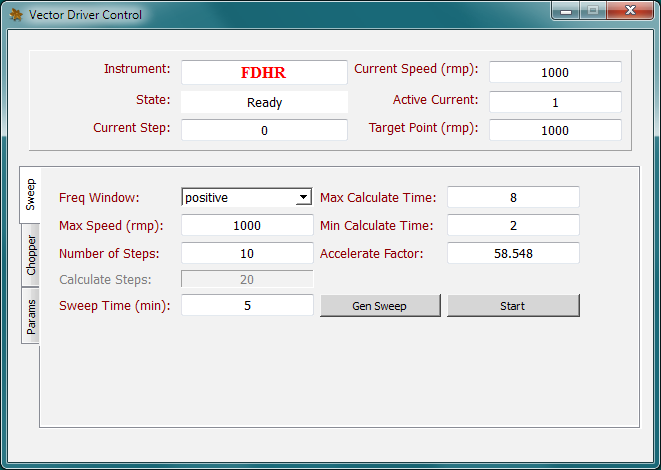This screenshot has height=470, width=661.
Task: Select the Active Current field
Action: [x=555, y=102]
